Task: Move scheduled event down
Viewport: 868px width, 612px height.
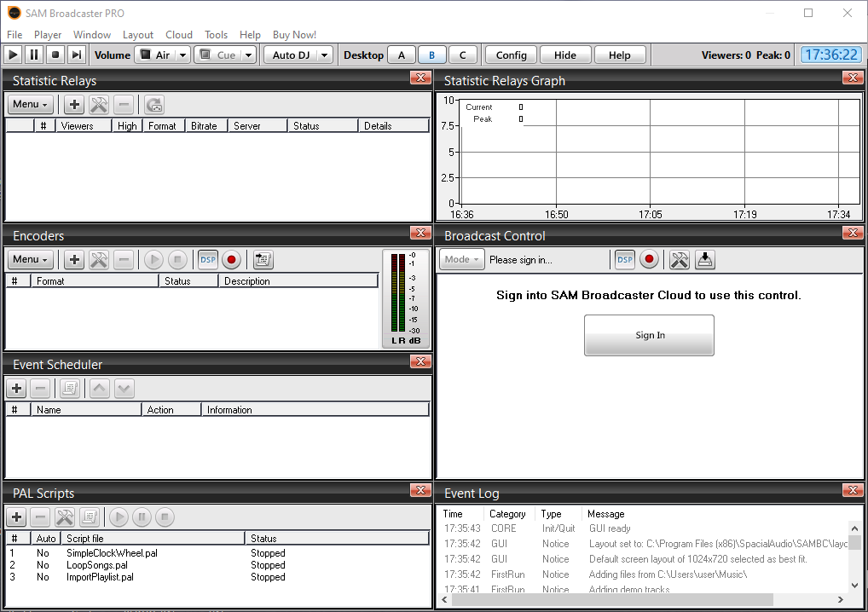Action: point(124,388)
